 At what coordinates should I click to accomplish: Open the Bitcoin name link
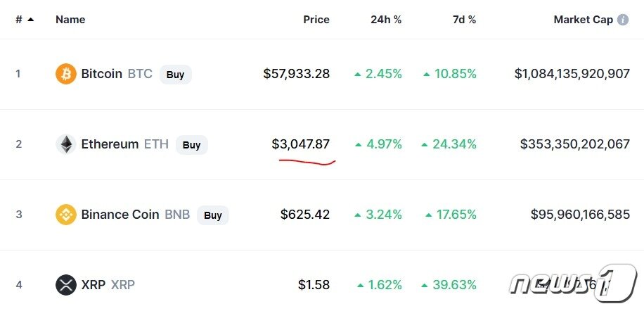pyautogui.click(x=102, y=74)
